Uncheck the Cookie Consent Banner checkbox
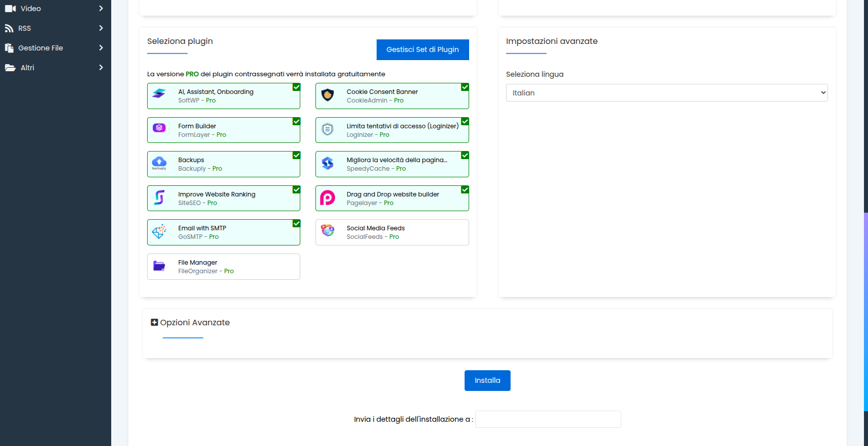 pos(465,87)
